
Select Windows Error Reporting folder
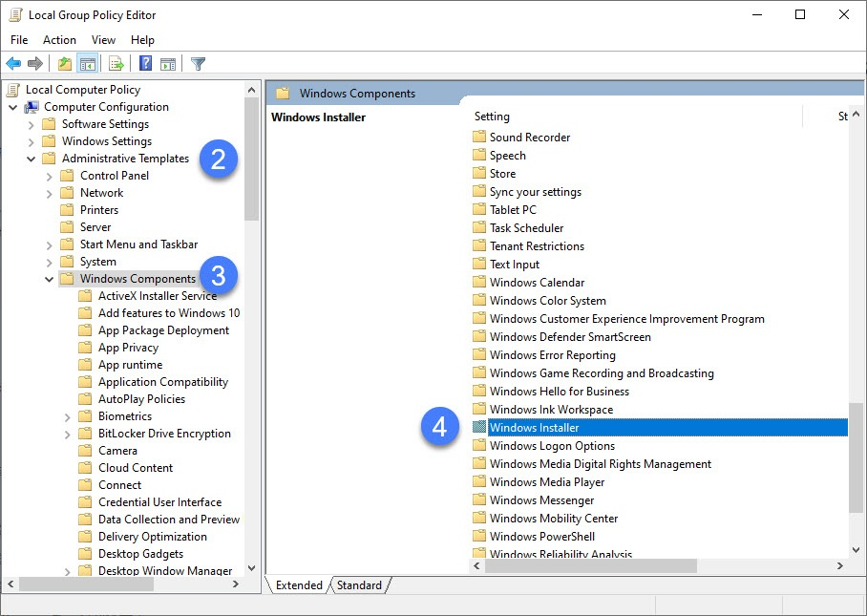553,354
